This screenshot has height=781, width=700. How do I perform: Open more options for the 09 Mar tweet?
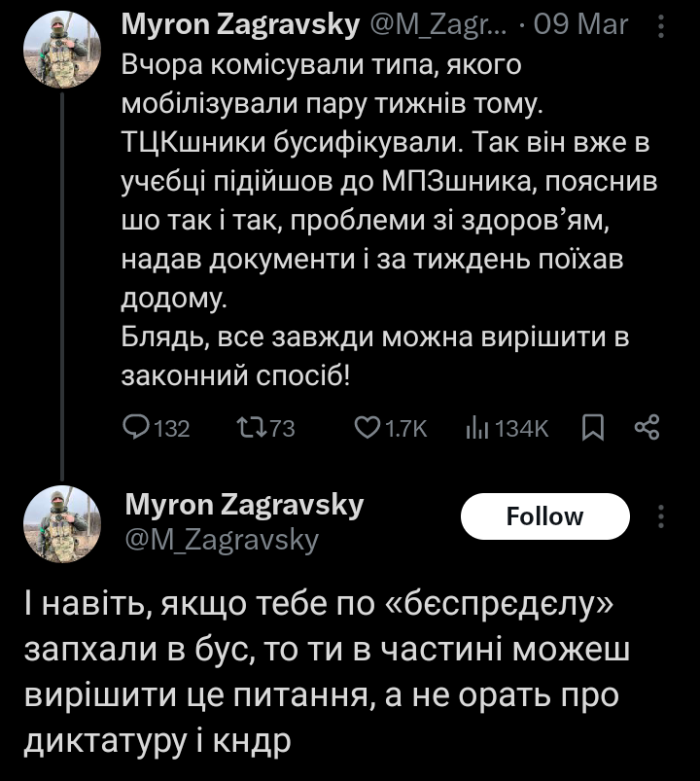(661, 25)
